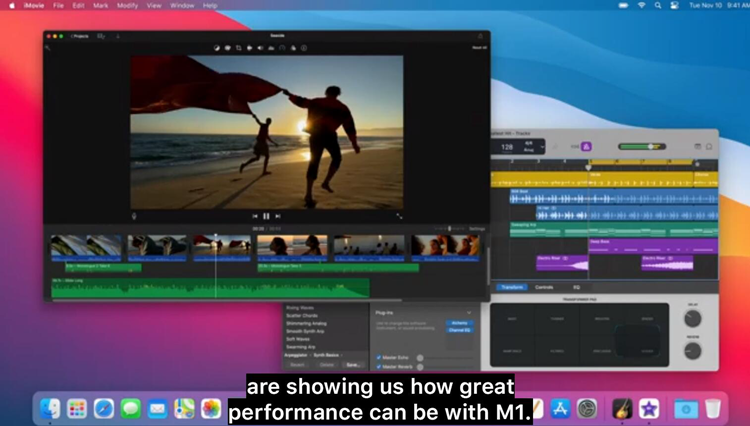Screen dimensions: 750x426
Task: Open the Stabilization camera tool
Action: (x=249, y=48)
